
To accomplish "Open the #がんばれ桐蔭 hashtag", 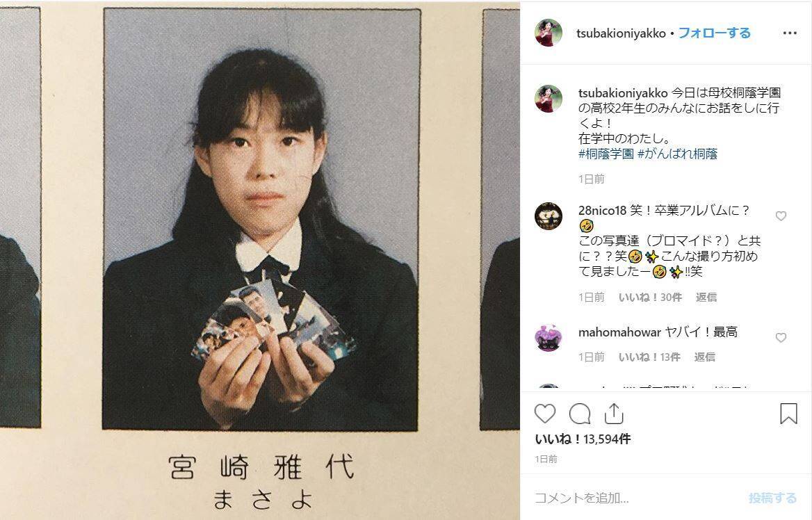I will (x=677, y=154).
